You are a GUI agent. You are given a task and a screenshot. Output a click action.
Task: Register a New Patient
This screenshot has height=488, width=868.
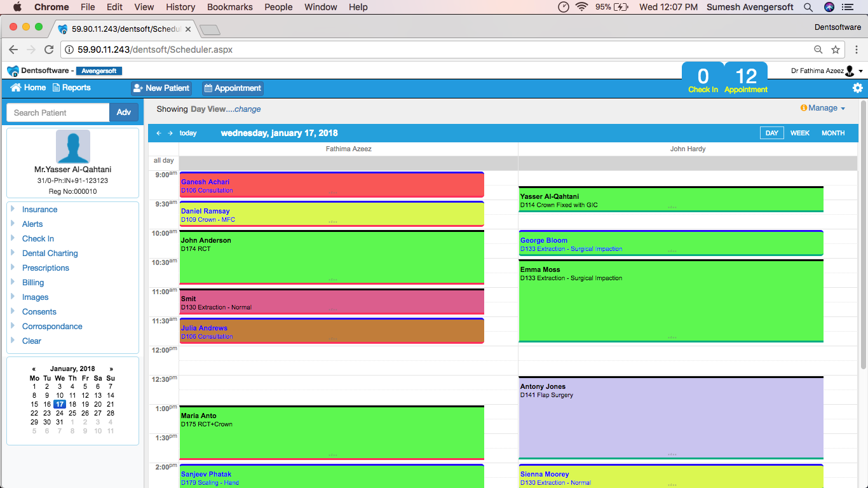(x=161, y=88)
